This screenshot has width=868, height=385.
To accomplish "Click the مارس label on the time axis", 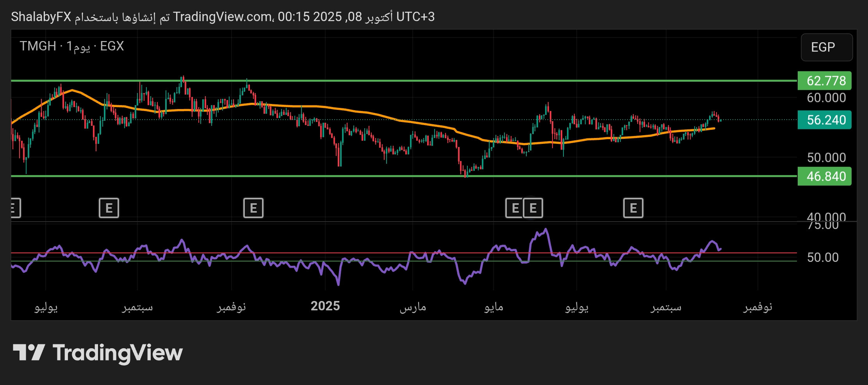I will click(413, 307).
